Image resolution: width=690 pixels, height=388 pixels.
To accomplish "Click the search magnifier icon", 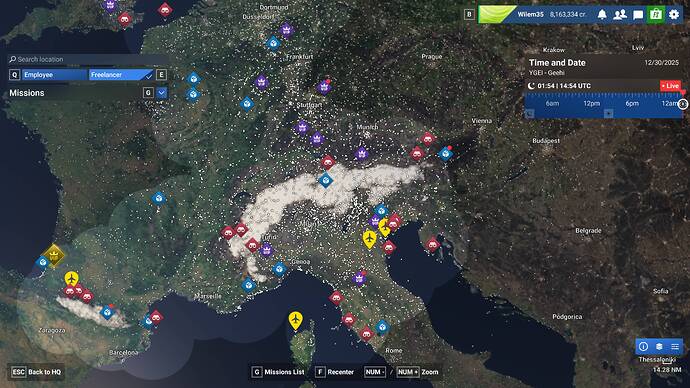I will [x=13, y=59].
